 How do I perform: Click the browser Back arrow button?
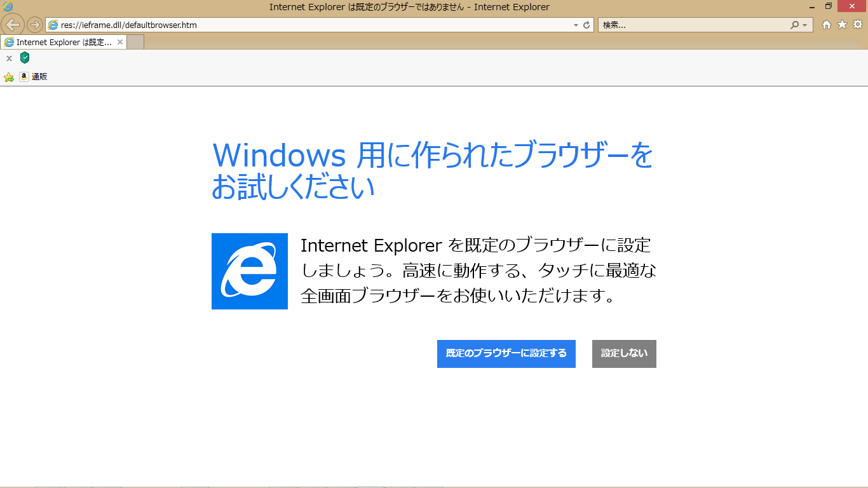[x=13, y=25]
